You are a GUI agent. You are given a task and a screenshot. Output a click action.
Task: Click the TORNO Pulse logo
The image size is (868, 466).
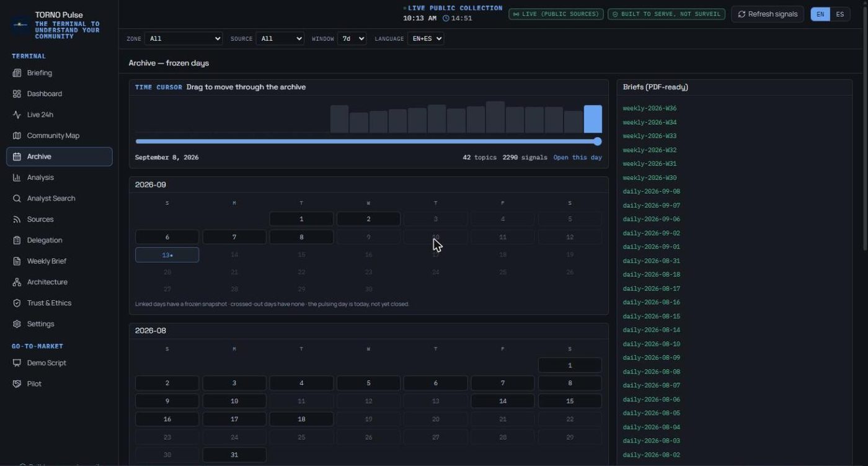tap(20, 25)
